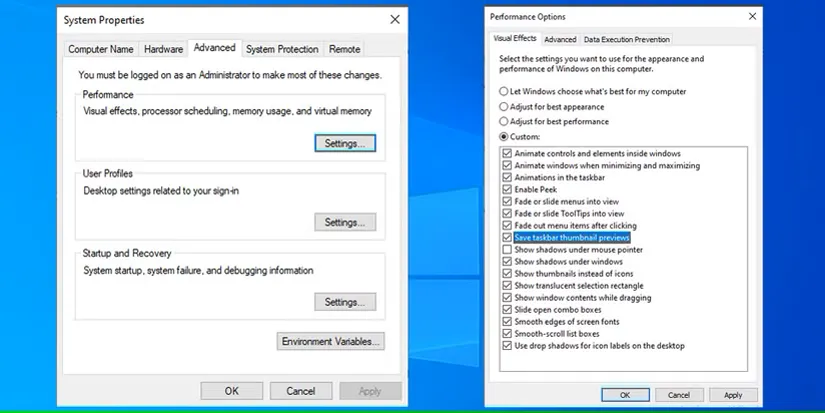Switch to Advanced tab in Performance Options
Image resolution: width=825 pixels, height=413 pixels.
coord(560,39)
